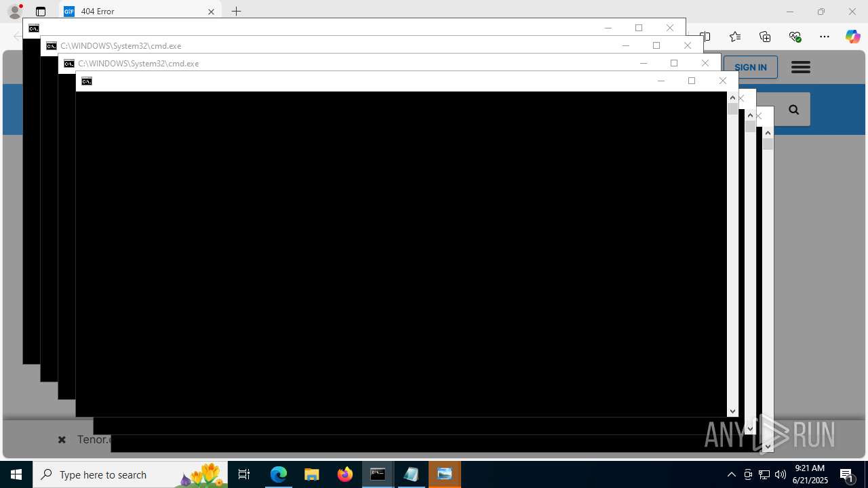Screen dimensions: 868x488
Task: Close the rearmost untitled cmd window
Action: click(670, 28)
